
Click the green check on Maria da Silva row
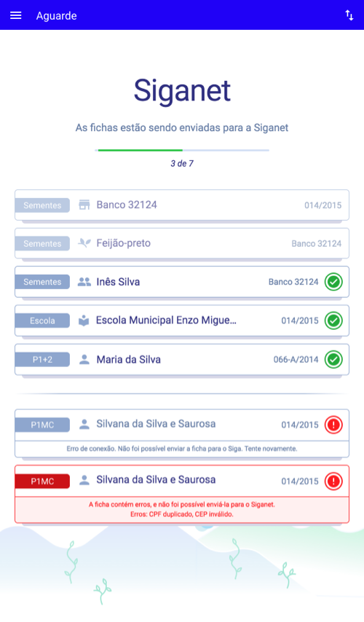click(x=333, y=359)
